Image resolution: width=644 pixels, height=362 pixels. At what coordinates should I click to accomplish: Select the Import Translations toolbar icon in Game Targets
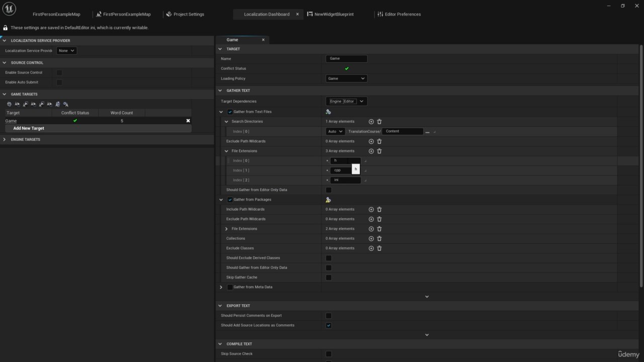(x=17, y=104)
